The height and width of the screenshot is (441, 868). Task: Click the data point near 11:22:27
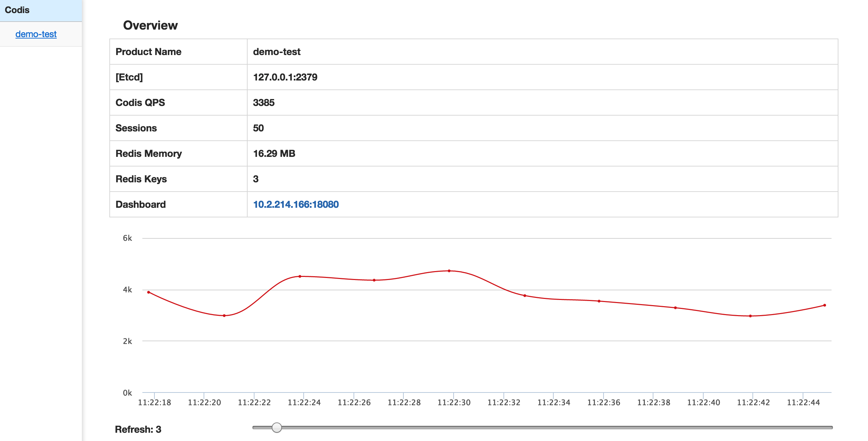(x=374, y=280)
